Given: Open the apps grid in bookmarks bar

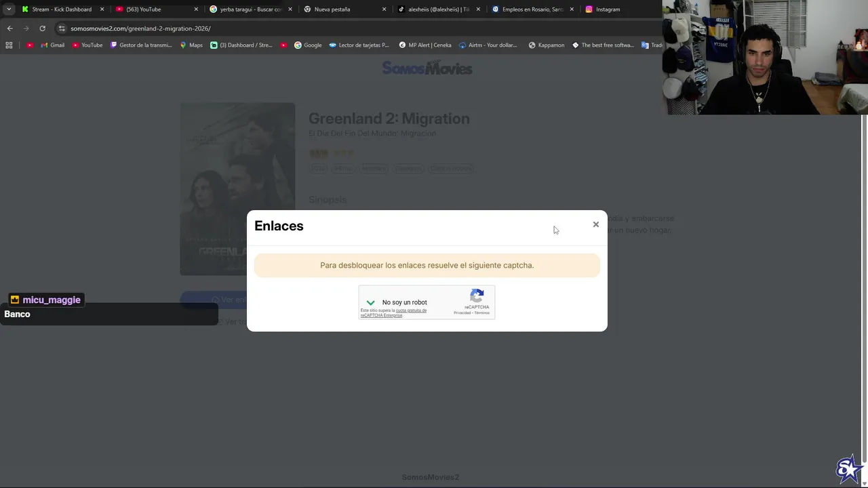Looking at the screenshot, I should point(9,45).
